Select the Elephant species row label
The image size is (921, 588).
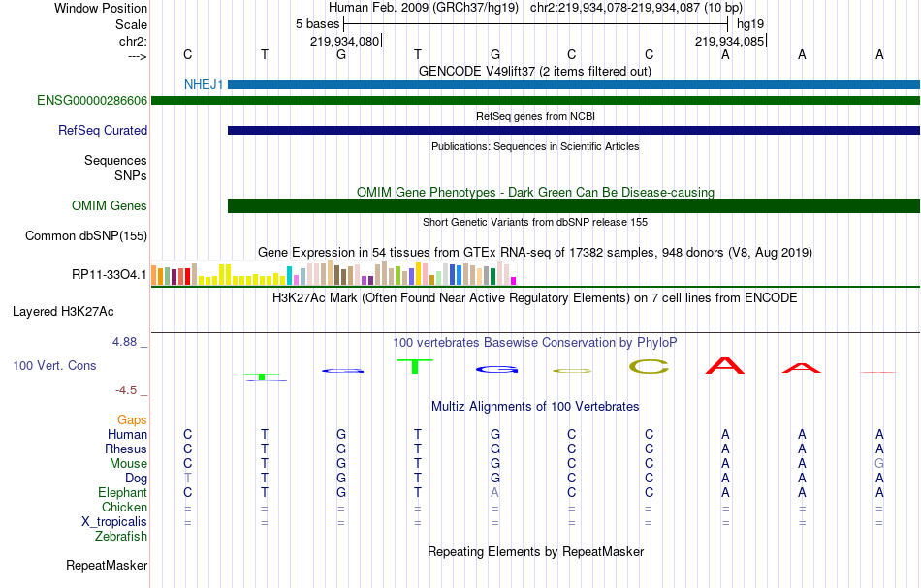pyautogui.click(x=123, y=492)
